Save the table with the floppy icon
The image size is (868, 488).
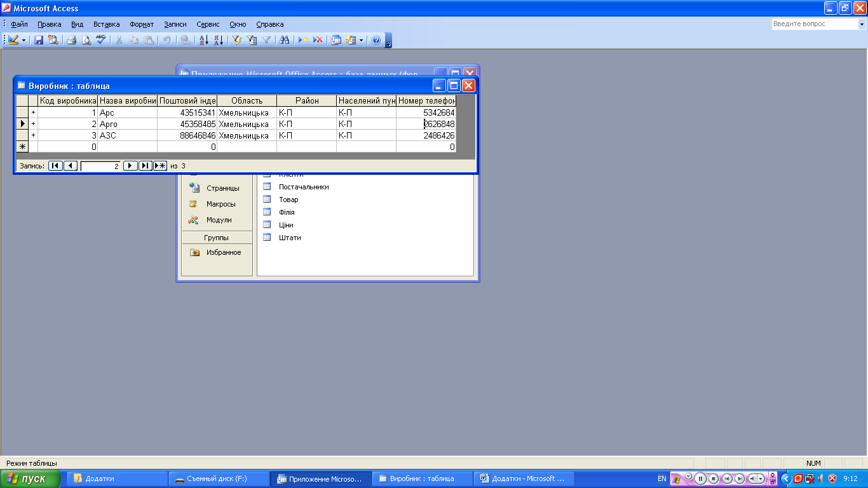click(x=39, y=39)
